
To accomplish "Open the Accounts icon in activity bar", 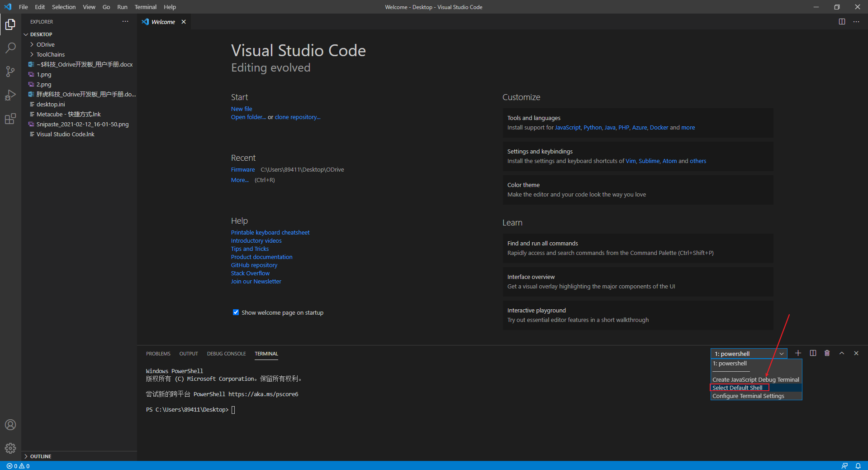I will click(x=10, y=425).
